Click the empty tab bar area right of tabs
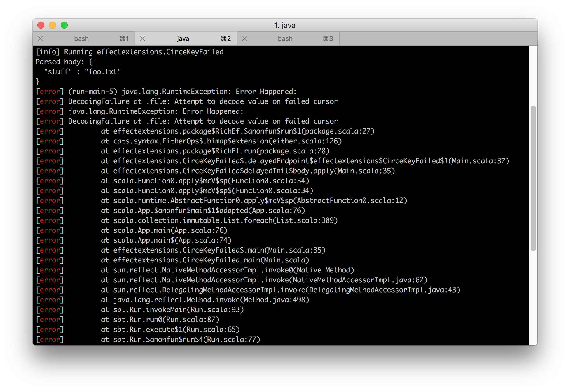Screen dimensions: 570x392 pyautogui.click(x=438, y=38)
